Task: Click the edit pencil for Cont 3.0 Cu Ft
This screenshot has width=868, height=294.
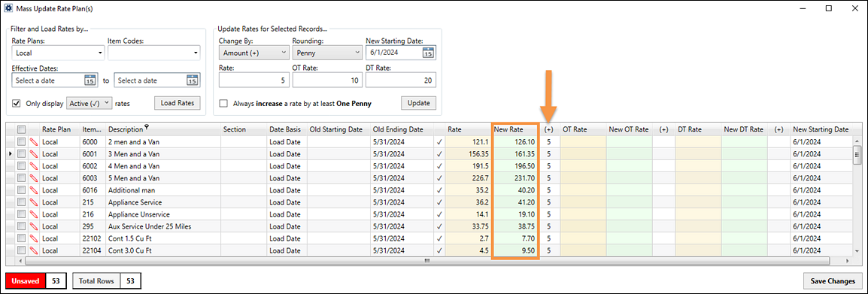Action: pyautogui.click(x=34, y=250)
